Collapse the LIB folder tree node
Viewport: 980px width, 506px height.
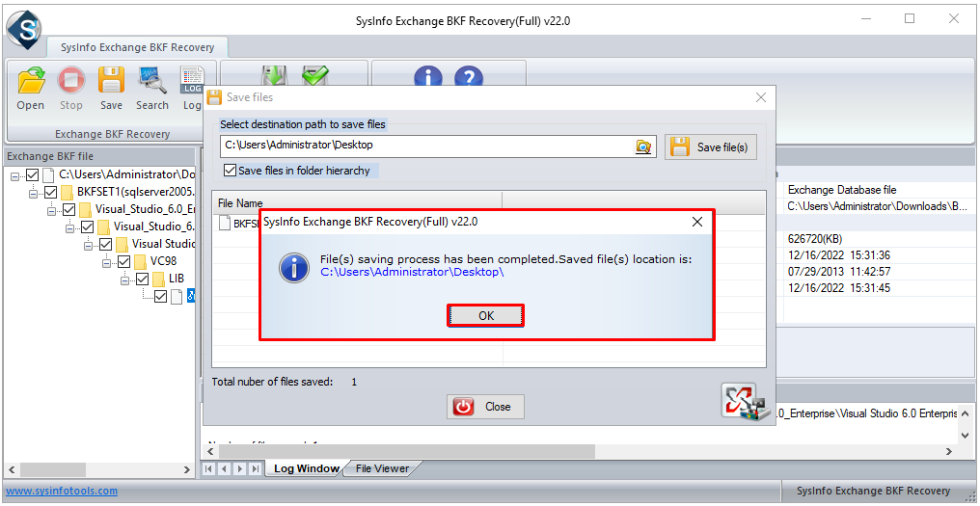(x=126, y=279)
